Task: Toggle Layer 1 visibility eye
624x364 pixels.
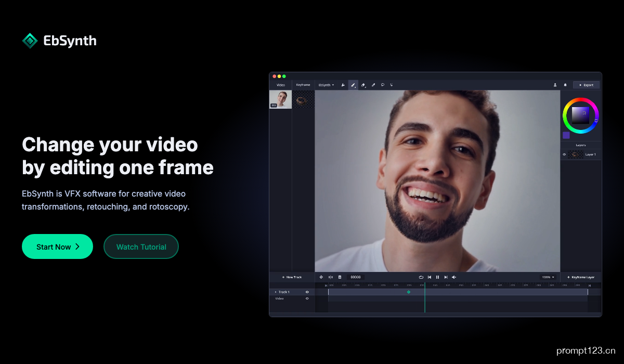Action: click(564, 154)
